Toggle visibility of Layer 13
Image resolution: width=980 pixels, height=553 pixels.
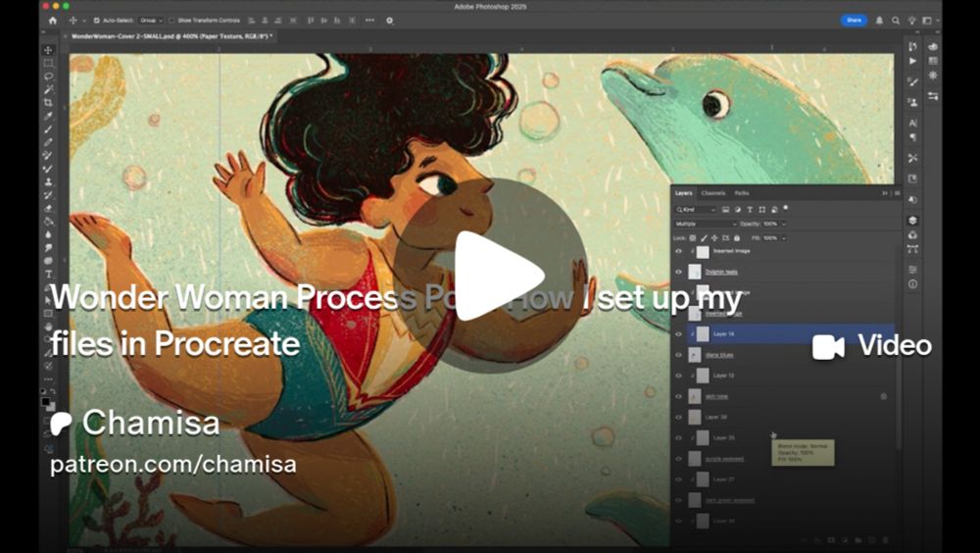pos(679,376)
